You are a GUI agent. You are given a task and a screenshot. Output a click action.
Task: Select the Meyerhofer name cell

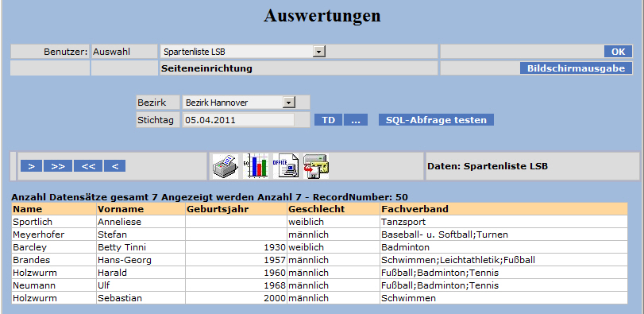54,235
